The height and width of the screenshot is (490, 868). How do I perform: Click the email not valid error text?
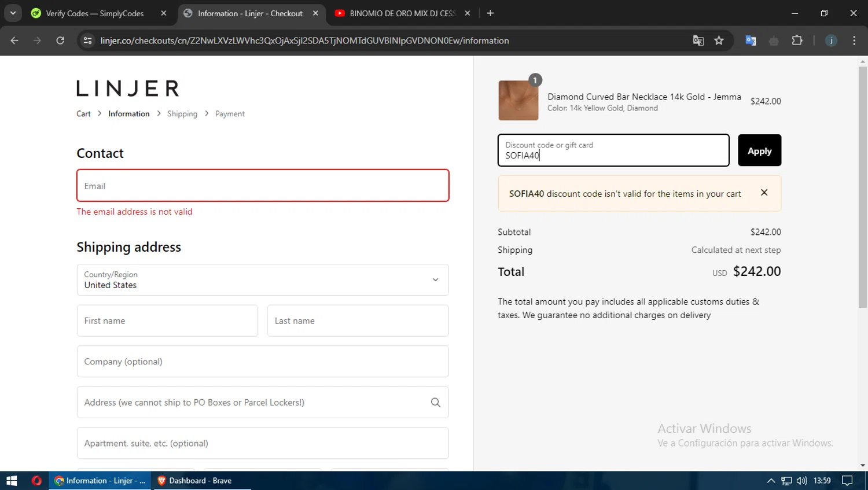point(134,212)
